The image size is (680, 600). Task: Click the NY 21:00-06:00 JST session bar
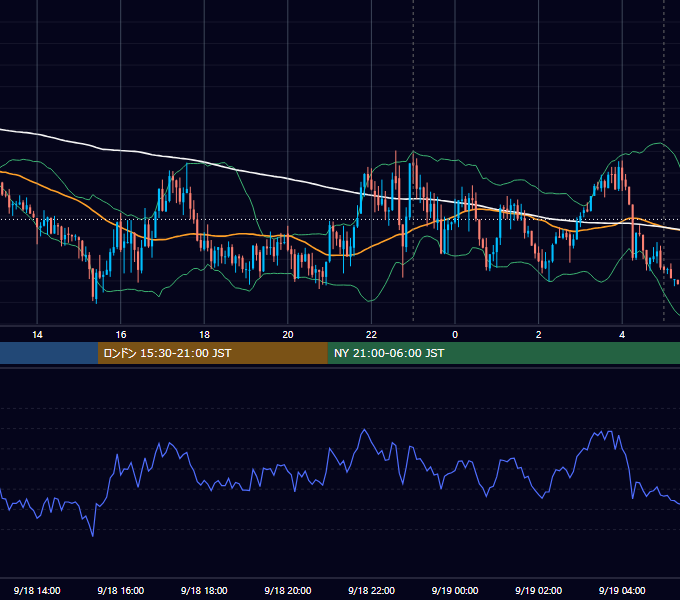tap(503, 353)
